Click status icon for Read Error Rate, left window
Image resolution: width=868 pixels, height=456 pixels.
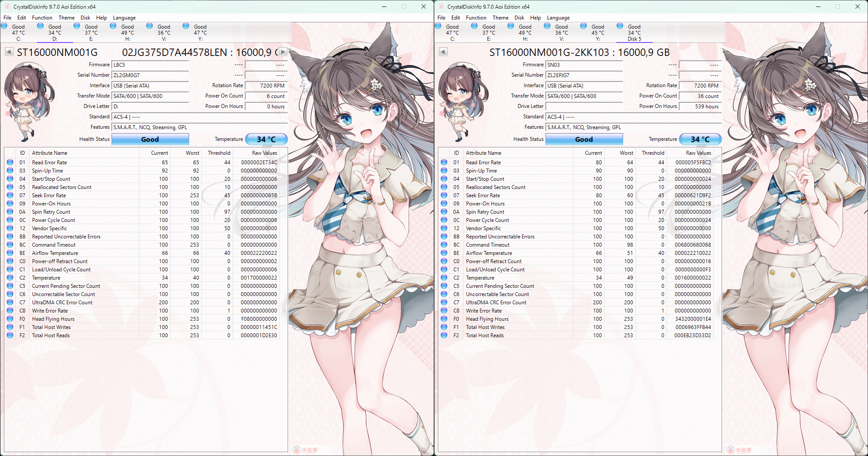tap(10, 163)
